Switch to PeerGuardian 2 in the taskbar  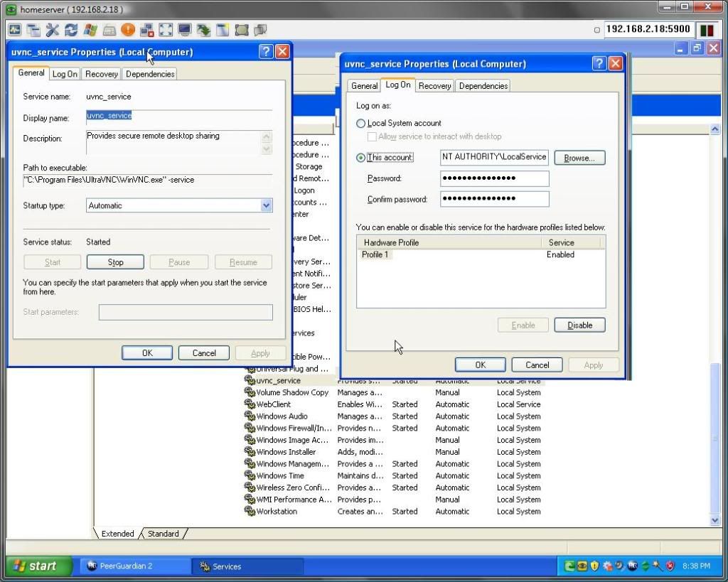[x=136, y=566]
